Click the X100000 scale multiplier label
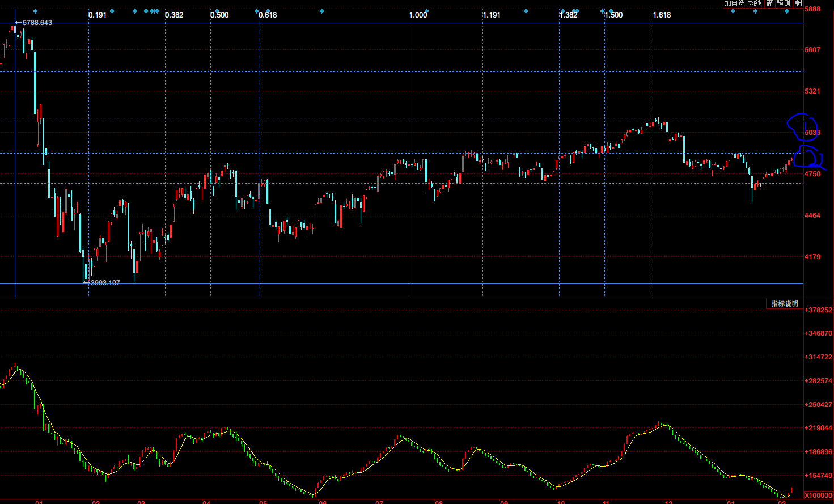834x504 pixels. pyautogui.click(x=819, y=495)
